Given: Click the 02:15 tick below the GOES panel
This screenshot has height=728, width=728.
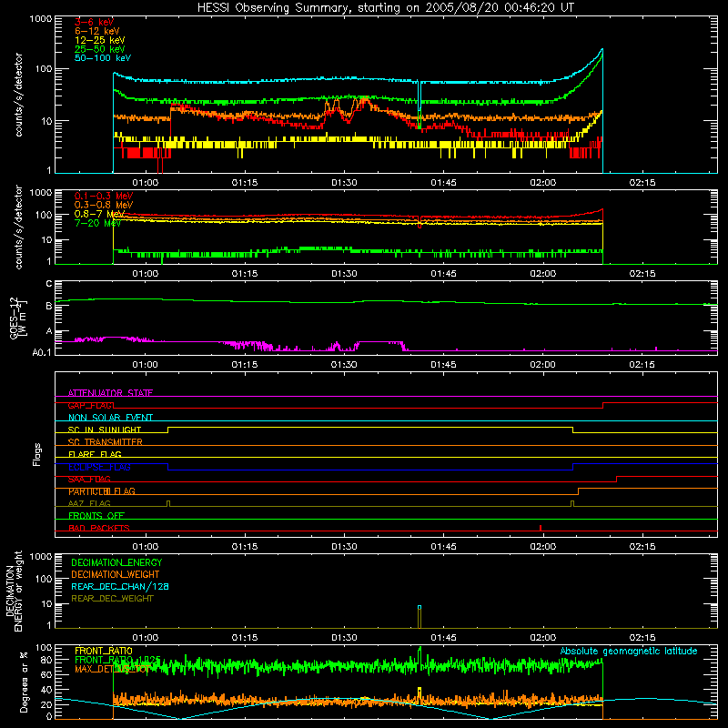Looking at the screenshot, I should pos(642,365).
